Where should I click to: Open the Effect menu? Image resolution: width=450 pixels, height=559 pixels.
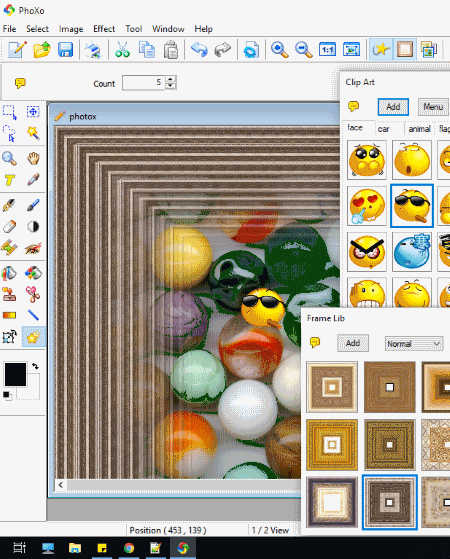104,29
